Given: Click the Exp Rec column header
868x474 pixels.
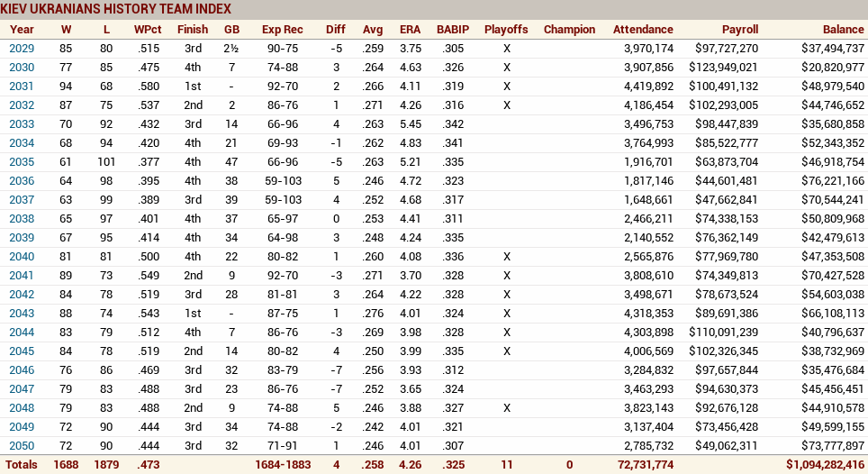Looking at the screenshot, I should coord(283,30).
